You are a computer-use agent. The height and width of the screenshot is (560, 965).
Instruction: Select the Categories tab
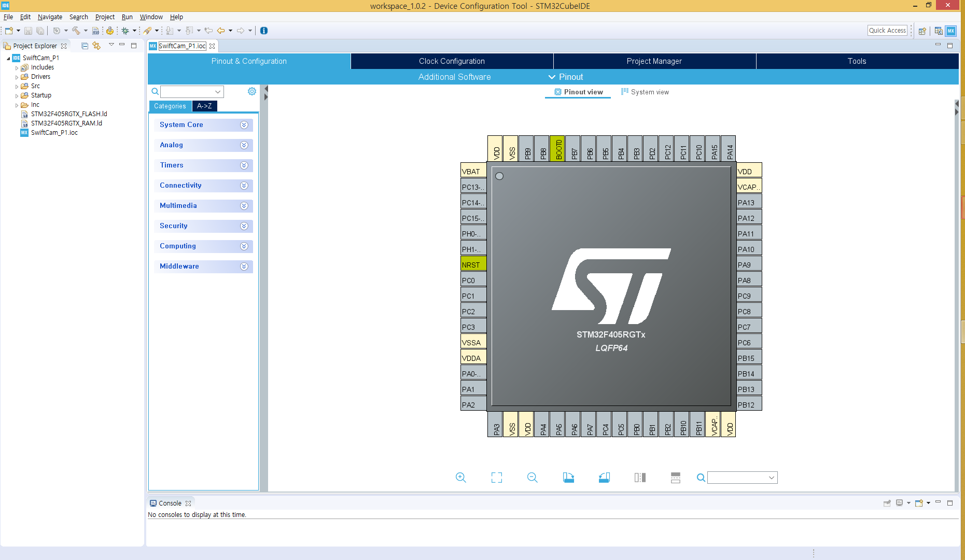tap(170, 106)
